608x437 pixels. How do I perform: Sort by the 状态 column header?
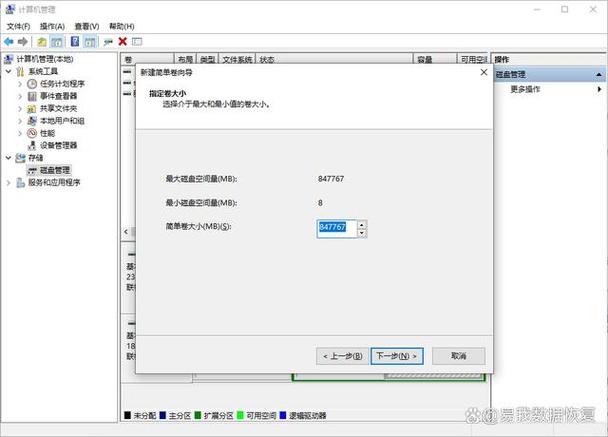tap(334, 59)
